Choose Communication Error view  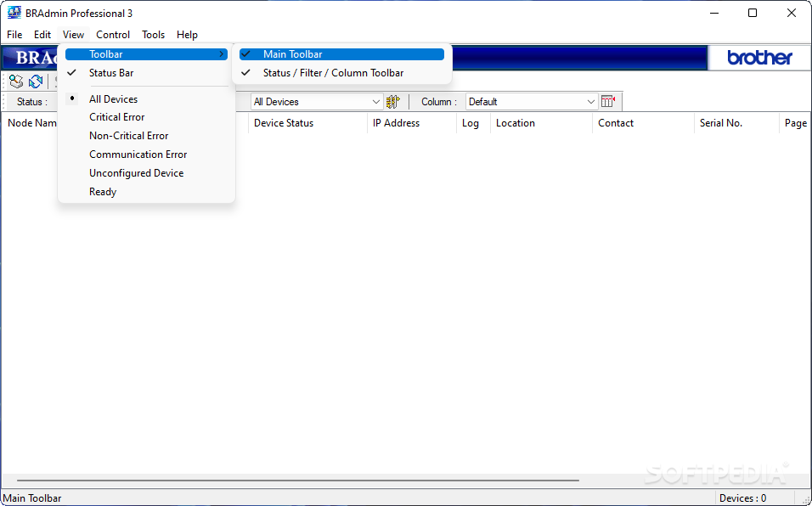[147, 155]
